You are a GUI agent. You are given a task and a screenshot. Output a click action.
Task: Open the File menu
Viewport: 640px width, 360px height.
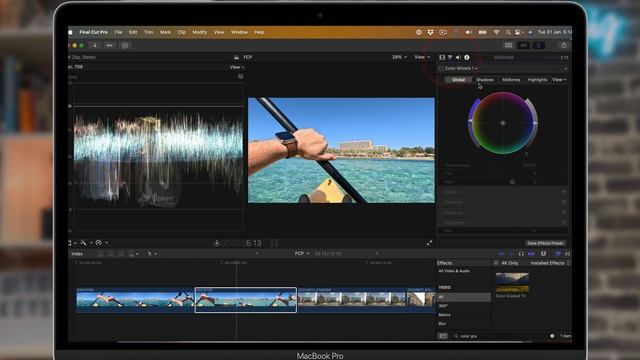(118, 32)
